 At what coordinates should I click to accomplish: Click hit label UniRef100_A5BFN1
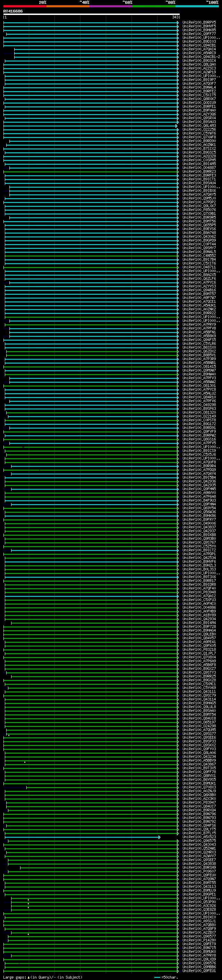(x=199, y=332)
